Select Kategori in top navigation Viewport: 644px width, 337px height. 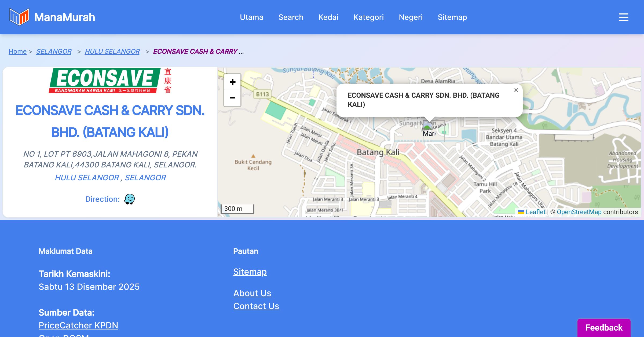pos(368,17)
